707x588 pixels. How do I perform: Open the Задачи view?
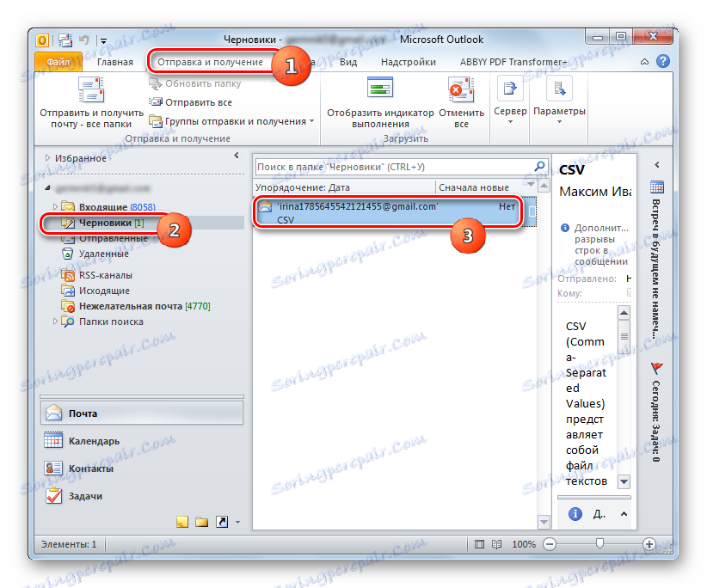(142, 496)
